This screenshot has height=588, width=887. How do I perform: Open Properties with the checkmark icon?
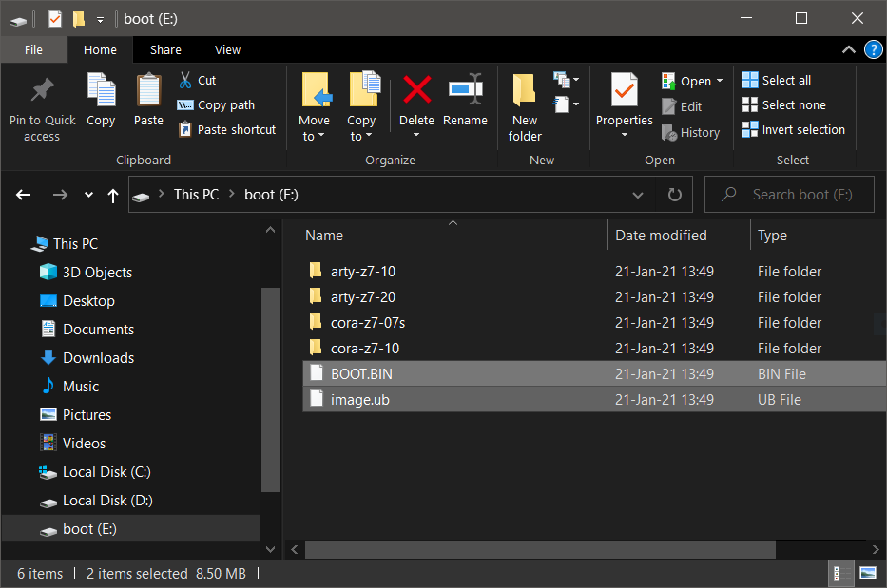pos(624,90)
